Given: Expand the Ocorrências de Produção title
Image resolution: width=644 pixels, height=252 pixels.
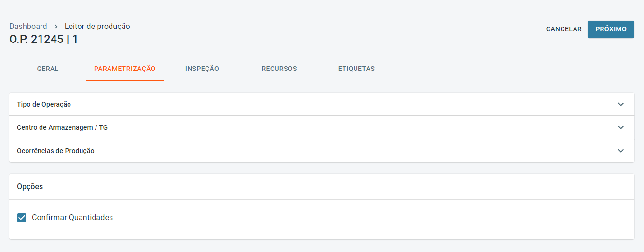Looking at the screenshot, I should (x=55, y=151).
